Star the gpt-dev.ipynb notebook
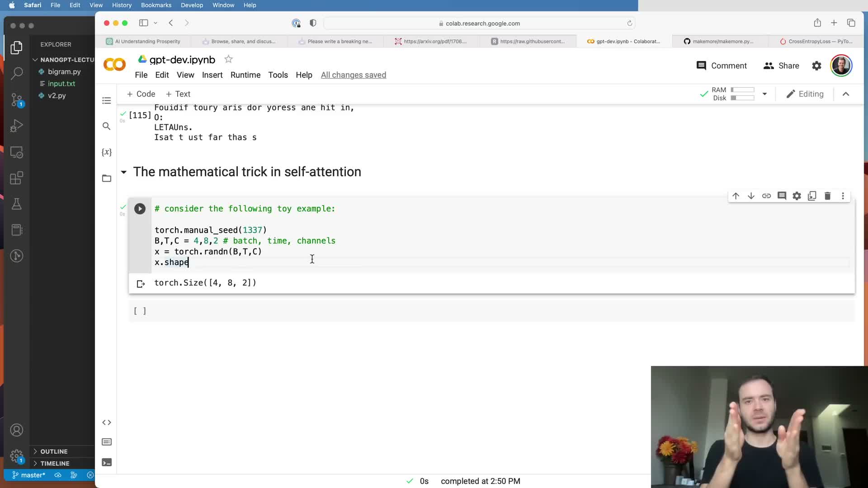The image size is (868, 488). pos(229,59)
